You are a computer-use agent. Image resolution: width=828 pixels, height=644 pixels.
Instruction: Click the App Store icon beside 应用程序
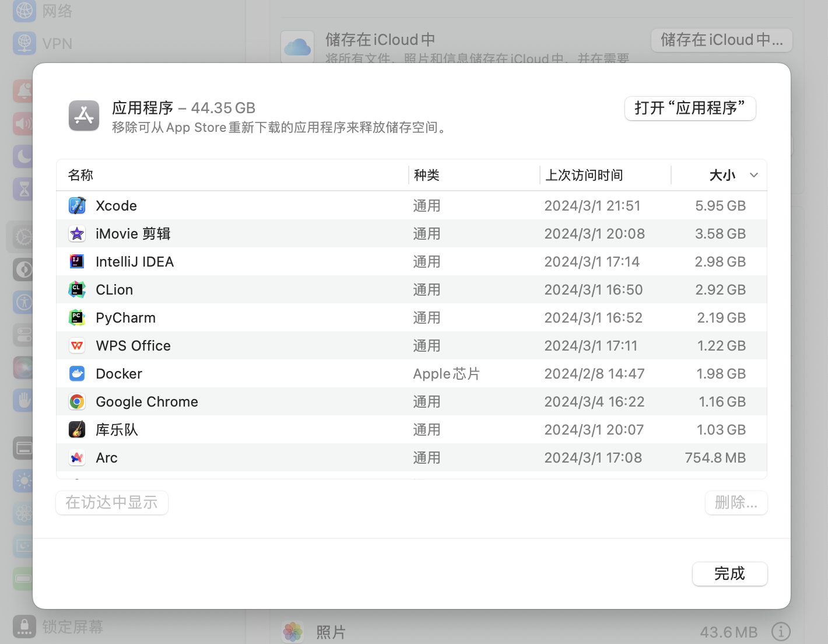click(x=84, y=116)
